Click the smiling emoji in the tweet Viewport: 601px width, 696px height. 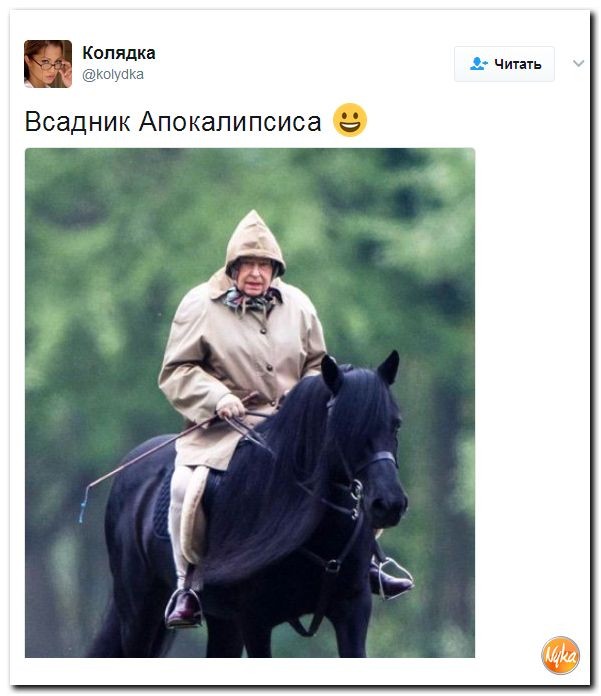[x=350, y=120]
